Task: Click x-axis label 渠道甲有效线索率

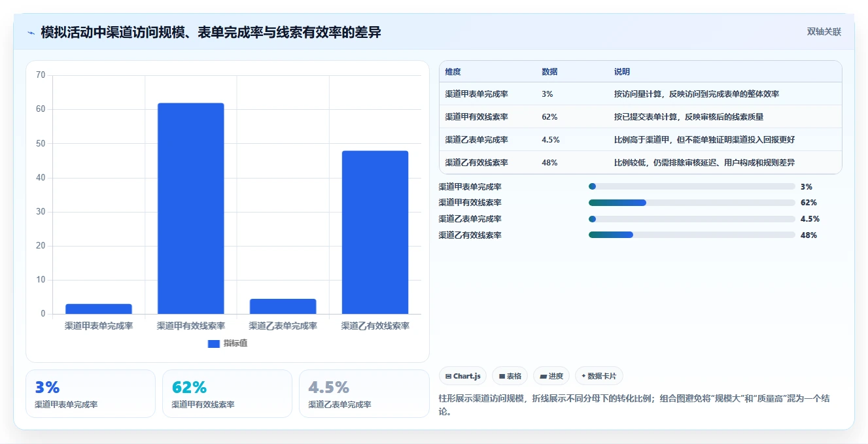Action: 191,326
